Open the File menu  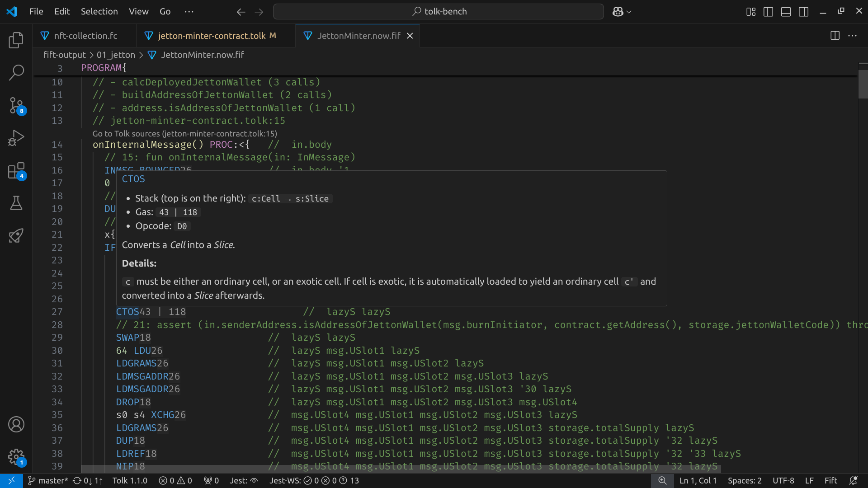[36, 11]
